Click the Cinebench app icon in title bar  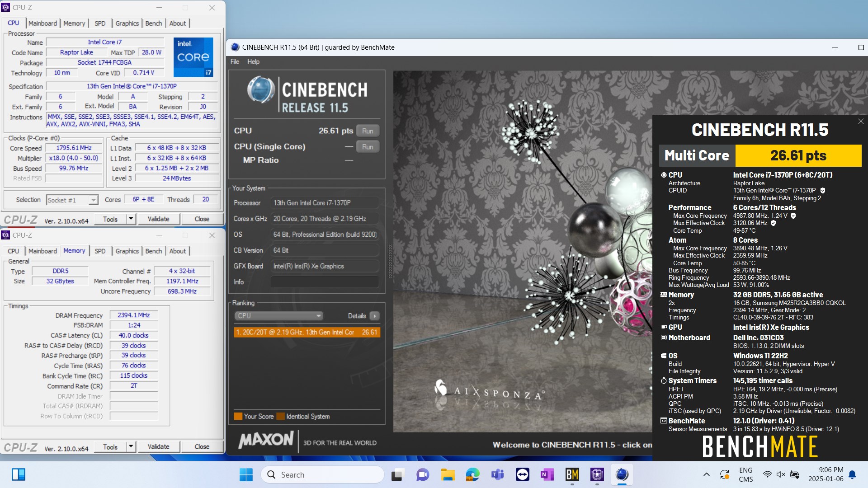click(235, 47)
